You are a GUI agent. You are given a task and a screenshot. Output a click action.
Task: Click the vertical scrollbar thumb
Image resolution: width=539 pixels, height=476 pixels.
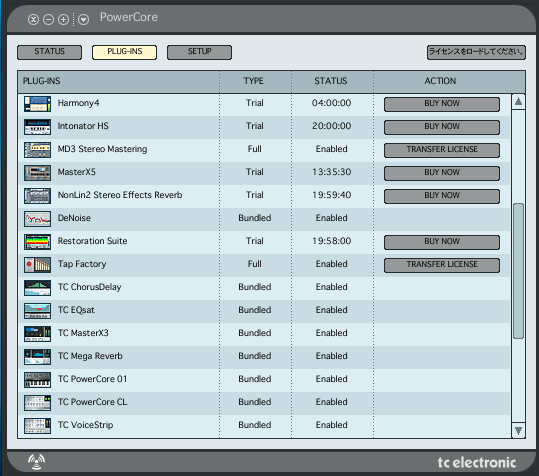tap(518, 271)
